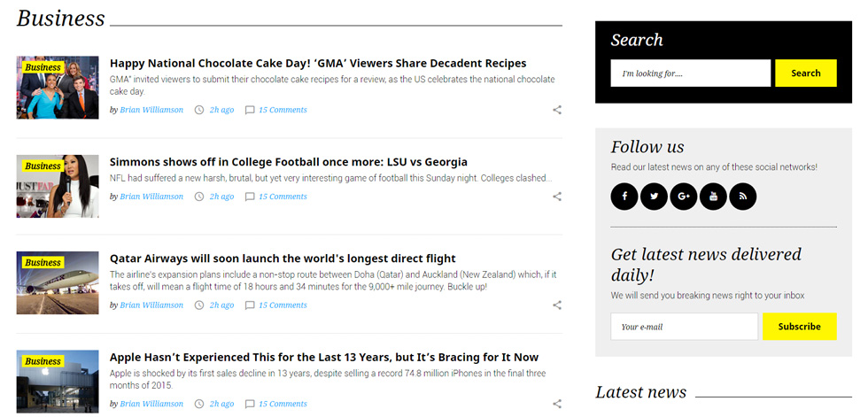Click Business tag on GMA thumbnail
868x417 pixels.
(x=43, y=67)
